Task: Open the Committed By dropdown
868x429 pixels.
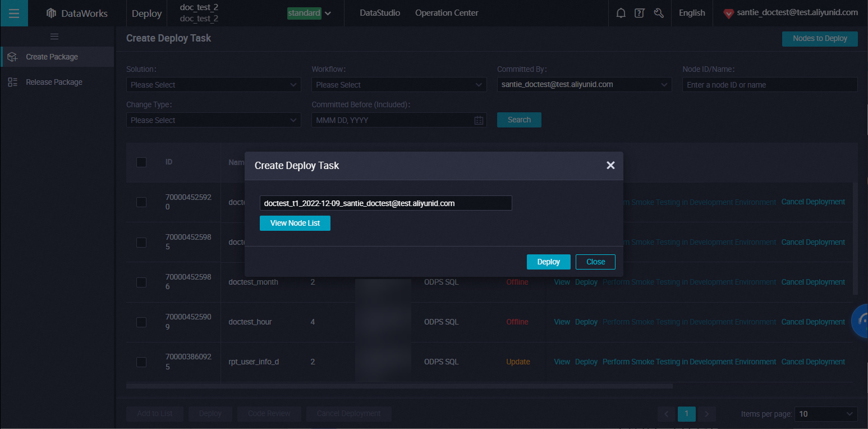Action: 584,85
